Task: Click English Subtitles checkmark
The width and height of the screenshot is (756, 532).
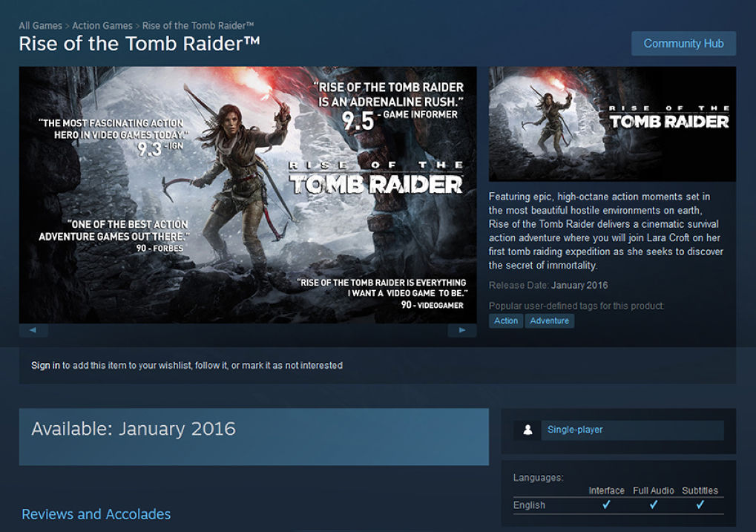Action: pyautogui.click(x=700, y=505)
